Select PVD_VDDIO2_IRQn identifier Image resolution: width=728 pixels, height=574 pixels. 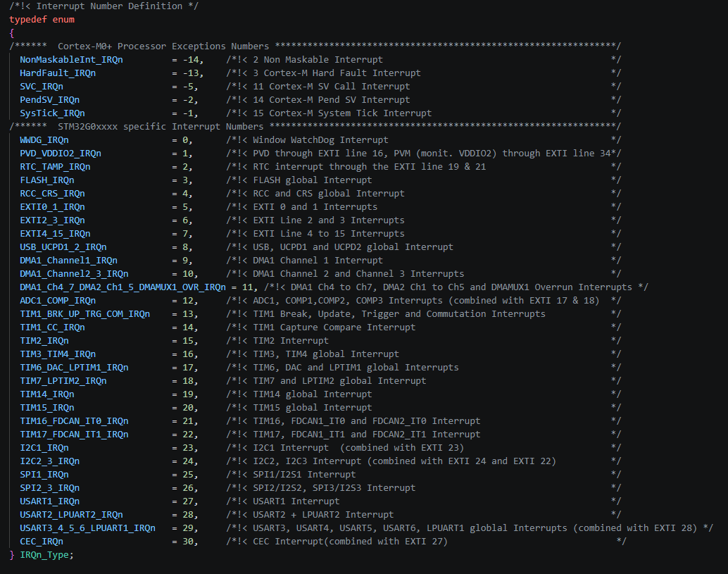click(x=61, y=154)
